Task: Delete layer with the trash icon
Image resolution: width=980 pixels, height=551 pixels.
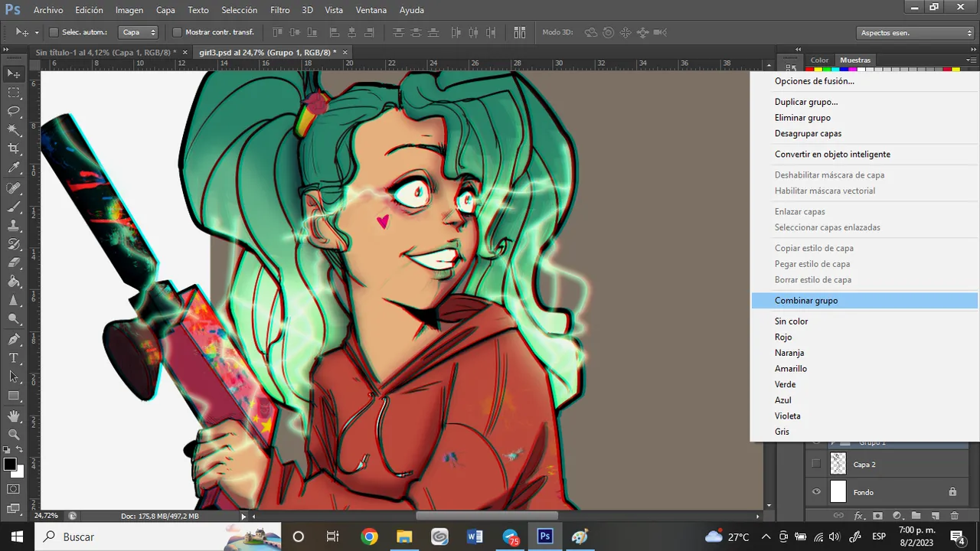Action: click(954, 516)
